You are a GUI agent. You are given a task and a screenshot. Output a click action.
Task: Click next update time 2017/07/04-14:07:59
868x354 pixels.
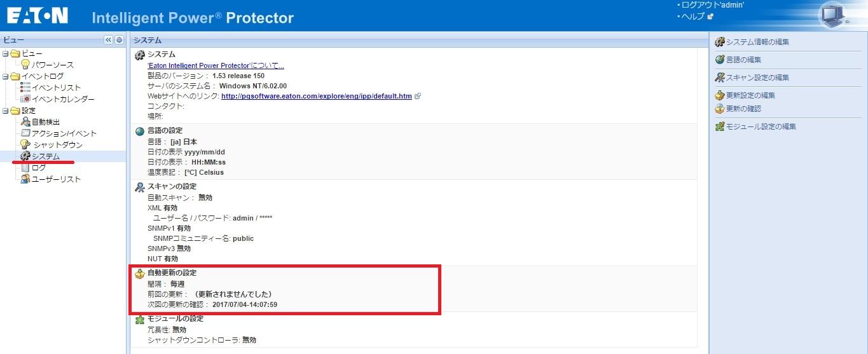point(245,304)
